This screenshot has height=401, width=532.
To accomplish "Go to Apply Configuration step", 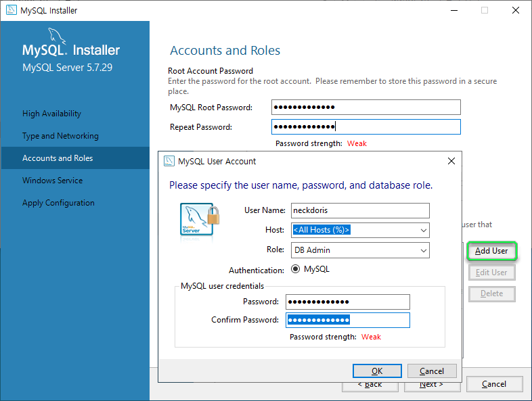I will [x=58, y=203].
